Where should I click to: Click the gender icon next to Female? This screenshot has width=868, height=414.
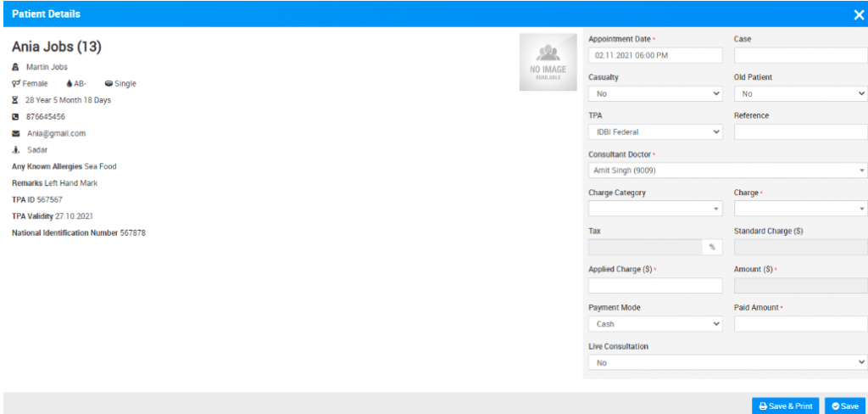pos(16,84)
